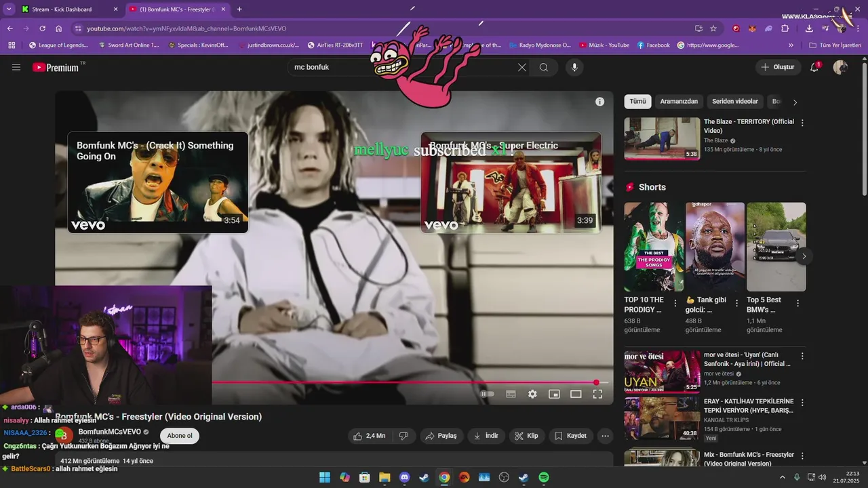868x488 pixels.
Task: Open Discord from the taskbar
Action: coord(405,477)
